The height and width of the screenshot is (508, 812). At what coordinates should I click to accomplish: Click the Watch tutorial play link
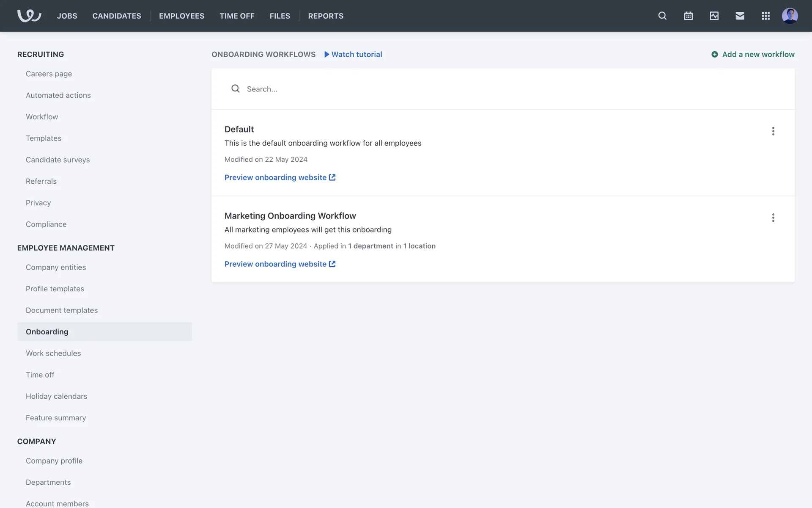tap(353, 54)
